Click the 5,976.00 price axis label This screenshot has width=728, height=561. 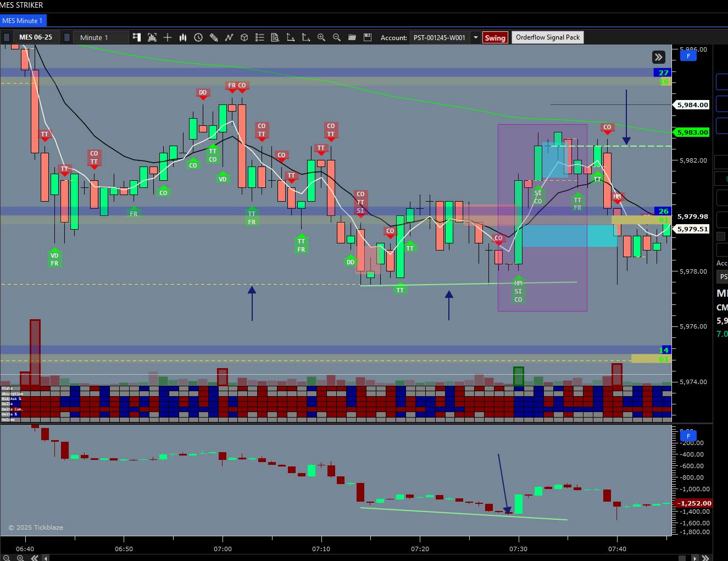coord(693,326)
